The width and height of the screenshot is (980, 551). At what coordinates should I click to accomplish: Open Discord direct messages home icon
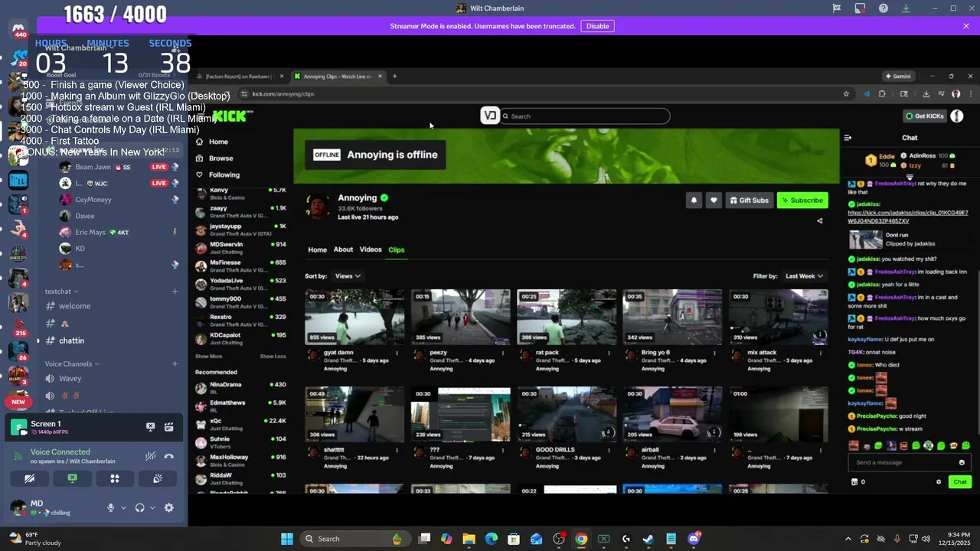pos(19,29)
